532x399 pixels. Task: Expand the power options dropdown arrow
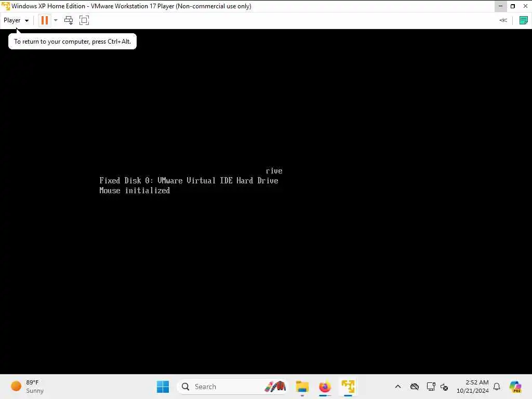pyautogui.click(x=56, y=20)
